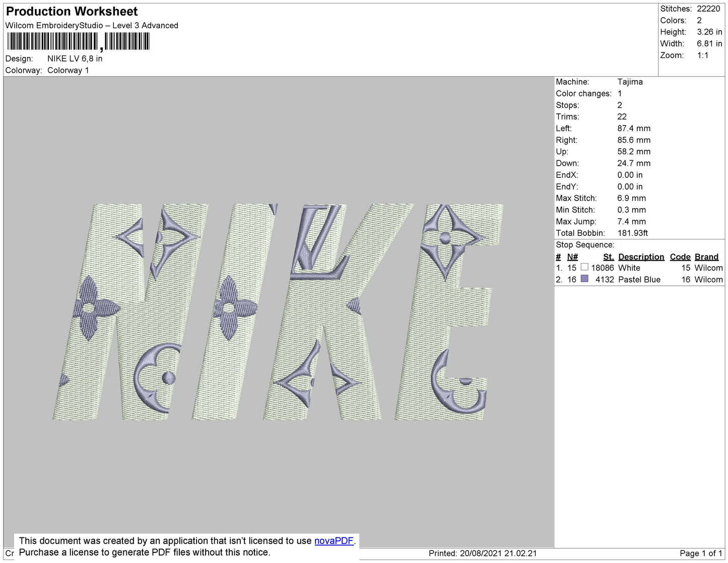Click the 'Page 1 of 1' footer
Image resolution: width=728 pixels, height=563 pixels.
pyautogui.click(x=701, y=553)
